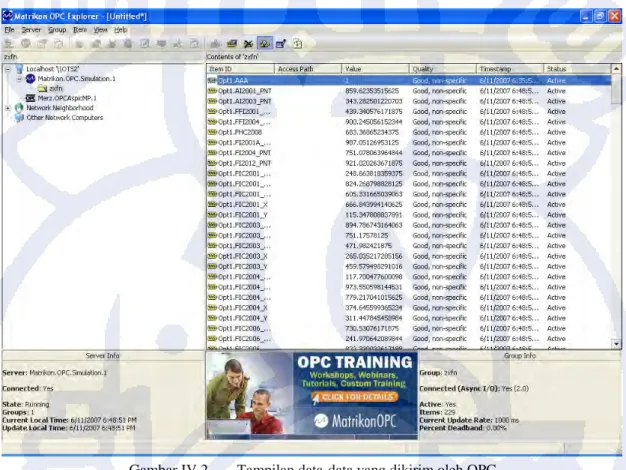Click the 'CLICK FOR DETAILS' banner button
The width and height of the screenshot is (626, 470).
(355, 397)
